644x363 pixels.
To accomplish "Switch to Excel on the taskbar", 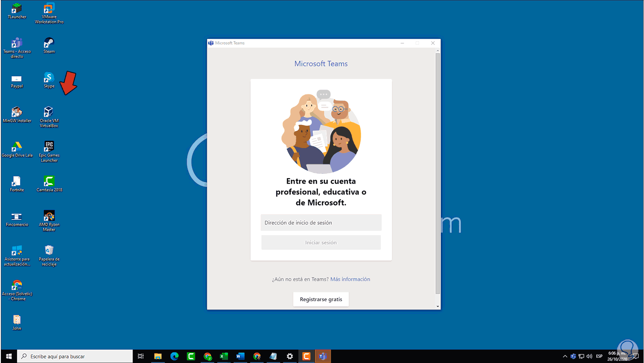I will pyautogui.click(x=224, y=356).
